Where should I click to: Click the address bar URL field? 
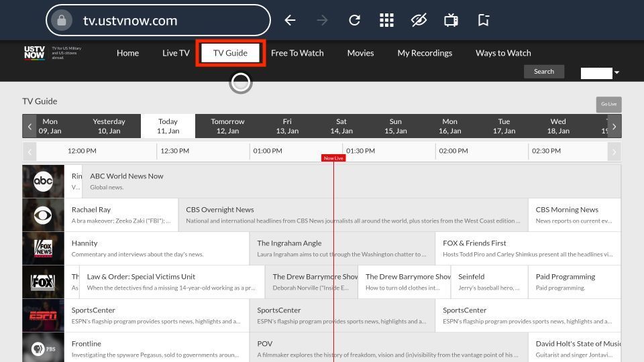[x=158, y=20]
